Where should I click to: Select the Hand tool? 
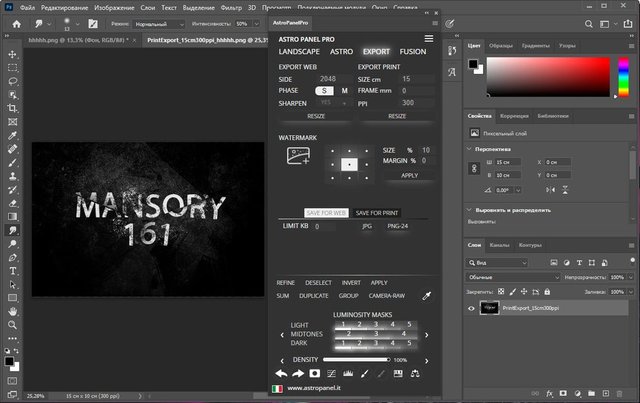13,312
